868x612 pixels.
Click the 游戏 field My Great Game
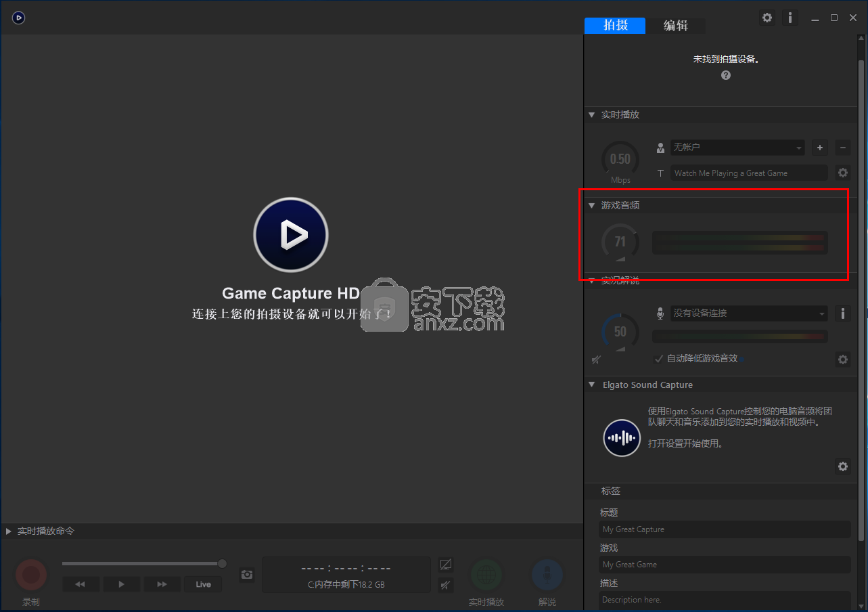pos(725,565)
